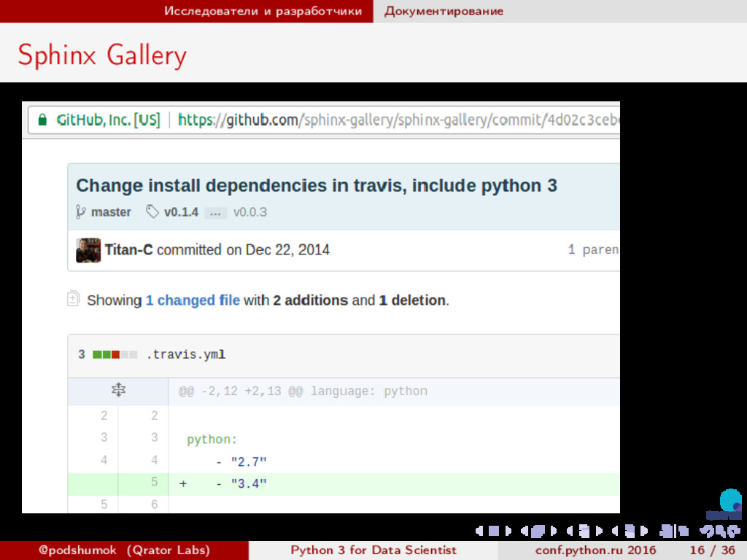Screen dimensions: 747x560
Task: Click the subsection icon in navigation bar
Action: tap(584, 531)
